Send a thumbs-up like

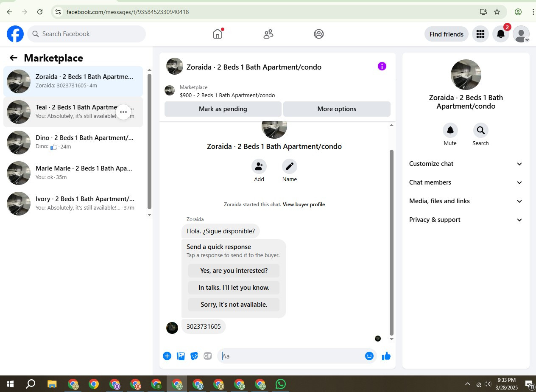pos(386,356)
